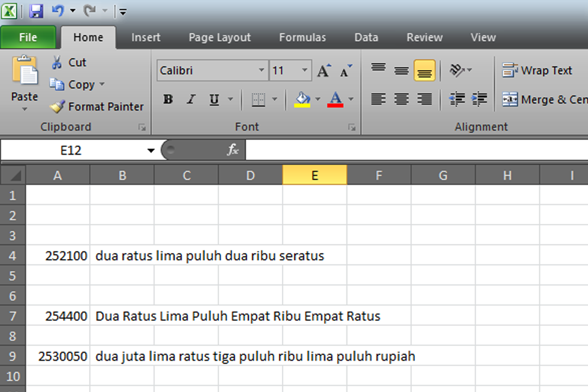The width and height of the screenshot is (588, 392).
Task: Apply right alignment
Action: click(x=424, y=99)
